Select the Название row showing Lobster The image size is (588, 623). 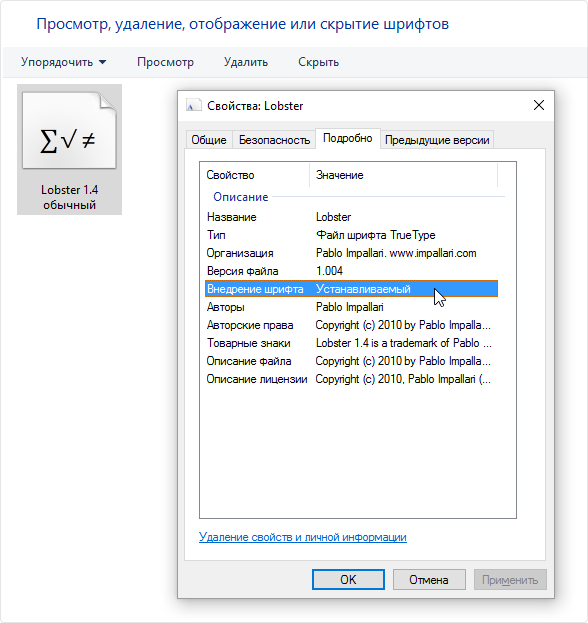[351, 217]
